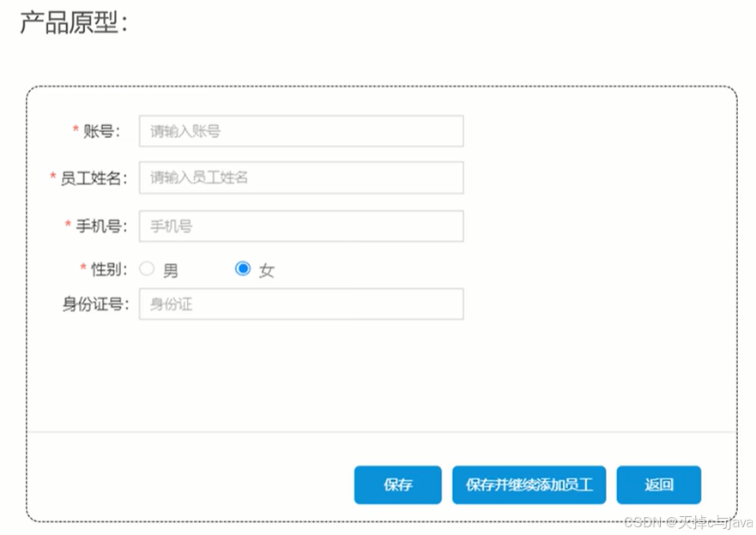
Task: Click the 身份证号: label text
Action: coord(95,304)
